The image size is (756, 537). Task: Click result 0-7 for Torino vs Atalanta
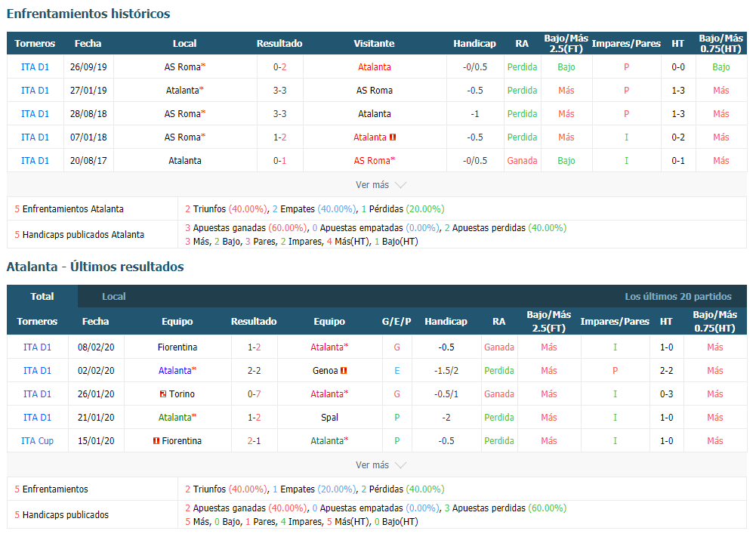(x=254, y=393)
